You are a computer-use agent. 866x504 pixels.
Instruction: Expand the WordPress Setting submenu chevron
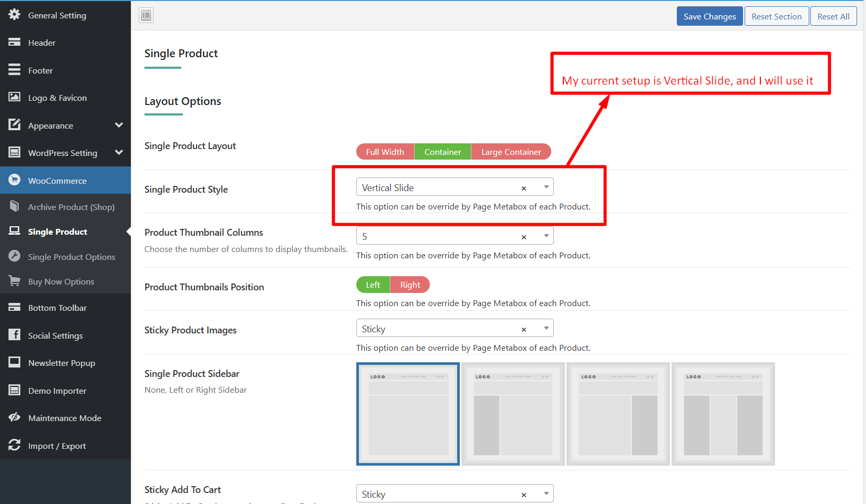pos(119,152)
